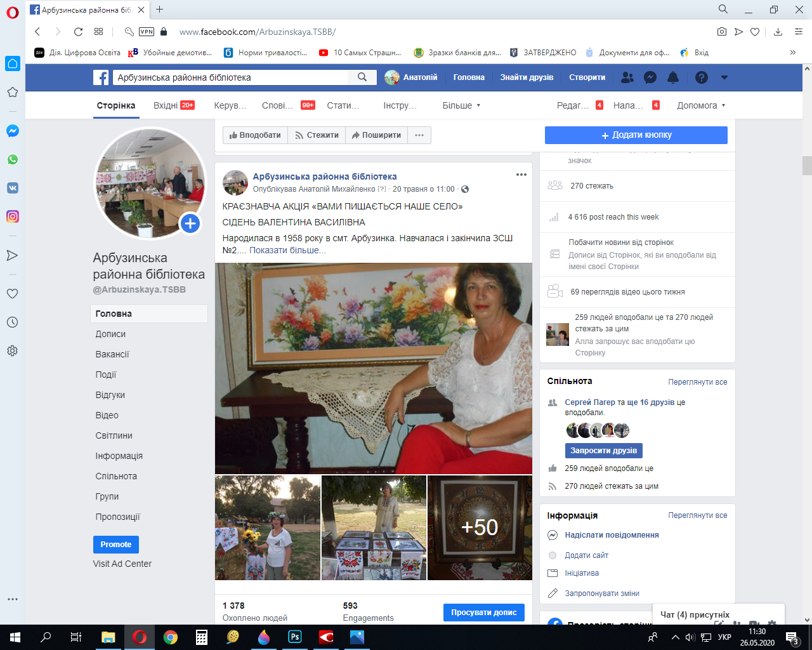
Task: Select Світлини in the left page menu
Action: [114, 435]
